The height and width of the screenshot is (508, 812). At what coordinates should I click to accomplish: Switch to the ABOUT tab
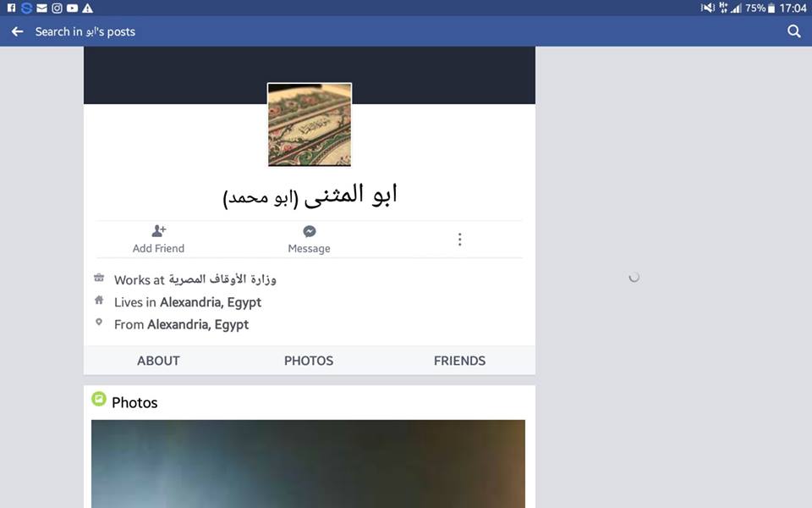[x=158, y=361]
